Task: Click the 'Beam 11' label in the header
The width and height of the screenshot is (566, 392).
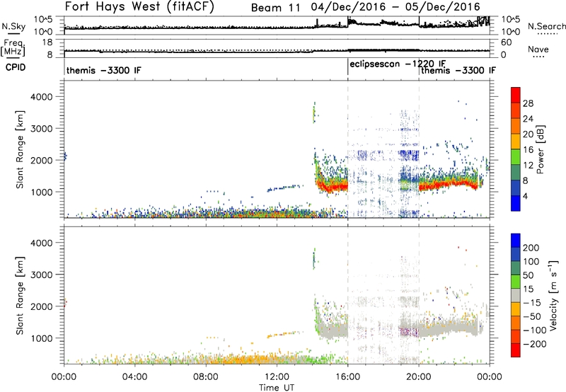Action: [x=275, y=8]
